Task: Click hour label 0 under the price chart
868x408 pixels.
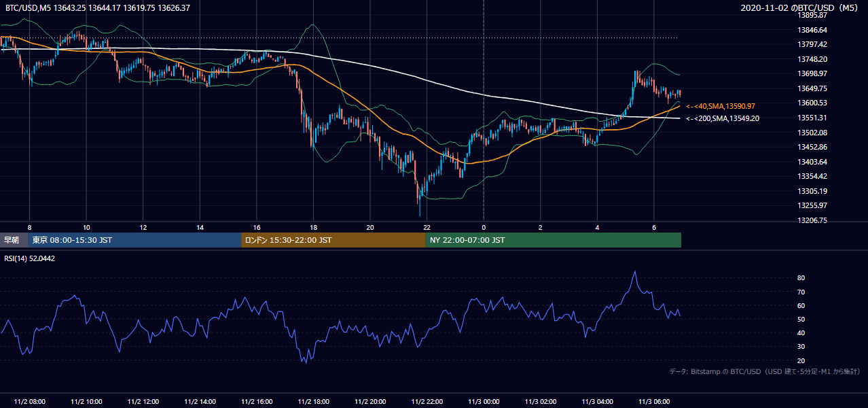Action: pos(484,227)
